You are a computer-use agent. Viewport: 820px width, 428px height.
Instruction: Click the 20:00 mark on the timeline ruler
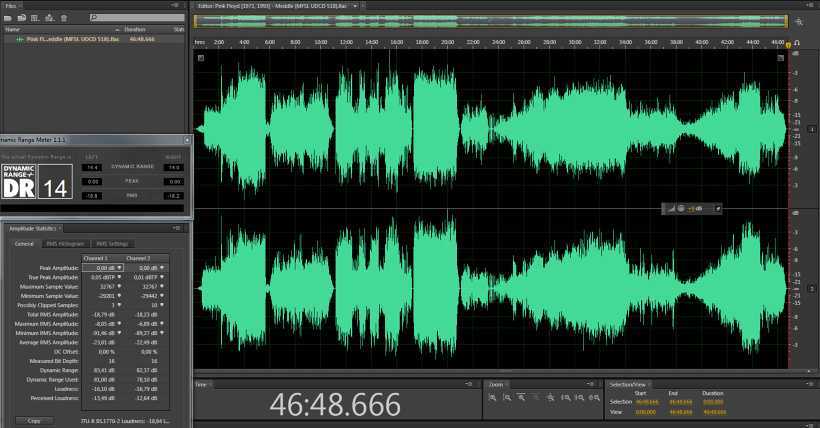[x=447, y=42]
